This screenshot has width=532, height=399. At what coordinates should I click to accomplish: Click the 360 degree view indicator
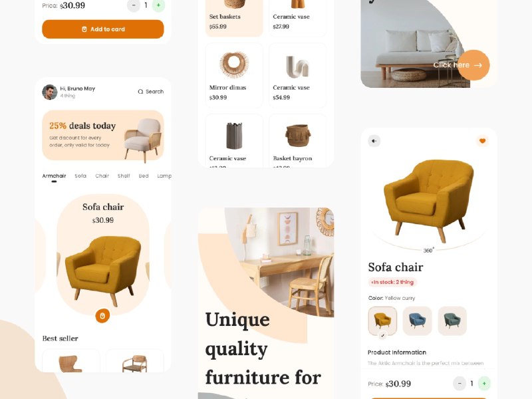[x=428, y=251]
